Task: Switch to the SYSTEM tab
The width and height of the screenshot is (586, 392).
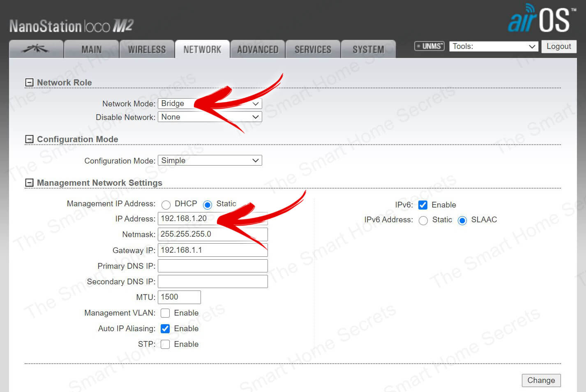Action: pyautogui.click(x=368, y=50)
